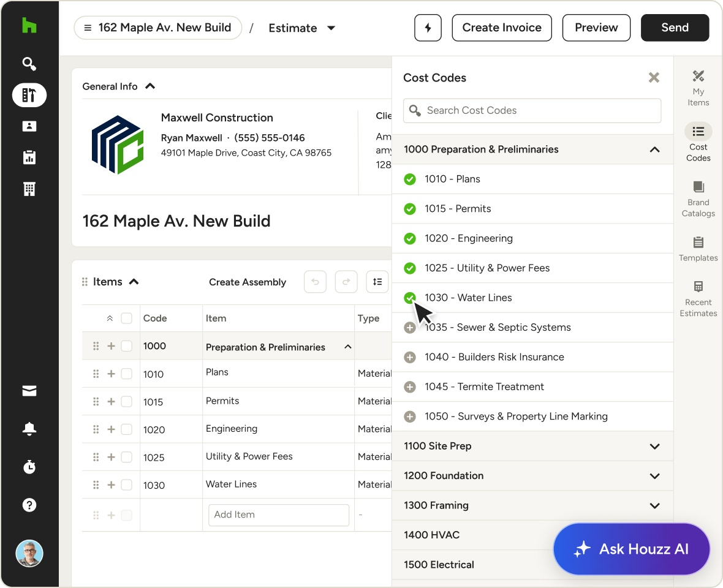The image size is (723, 588).
Task: Click the Preview button
Action: [x=596, y=28]
